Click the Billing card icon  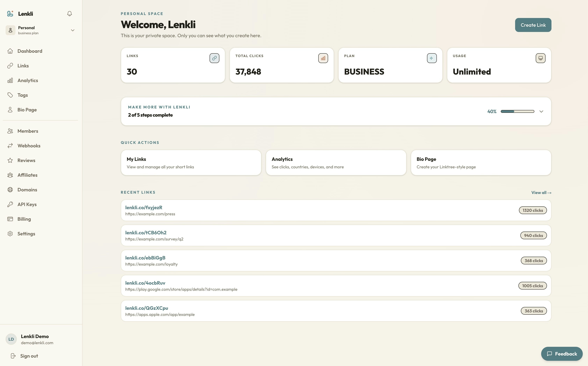[x=10, y=219]
